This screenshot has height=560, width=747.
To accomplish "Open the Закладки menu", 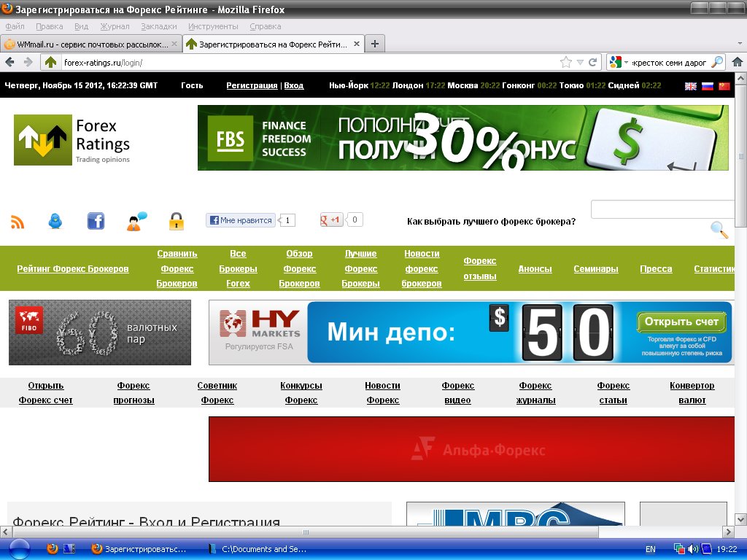I will [158, 26].
